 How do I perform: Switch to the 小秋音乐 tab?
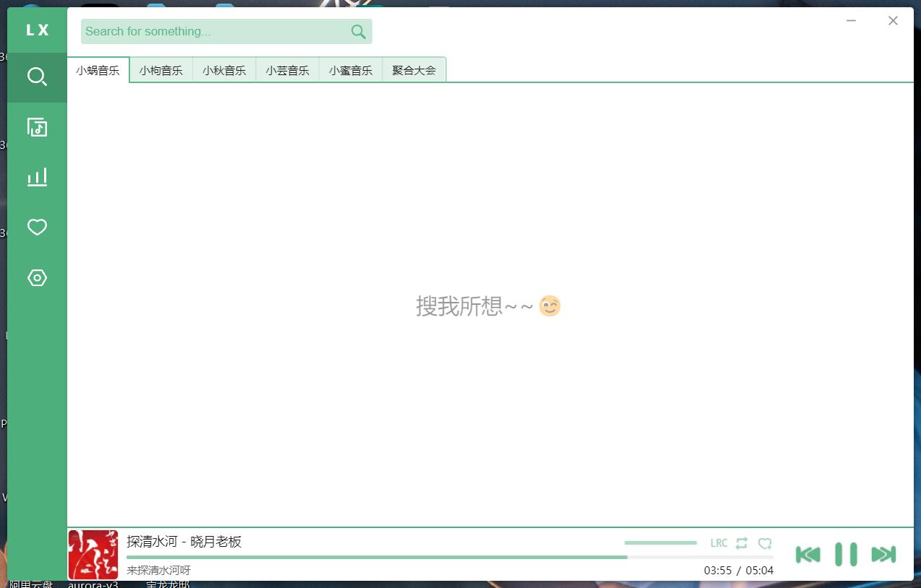[x=224, y=70]
